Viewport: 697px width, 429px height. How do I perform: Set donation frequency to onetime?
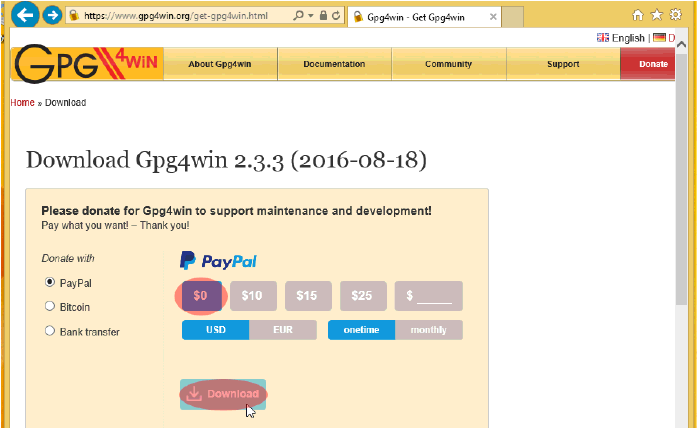tap(361, 330)
